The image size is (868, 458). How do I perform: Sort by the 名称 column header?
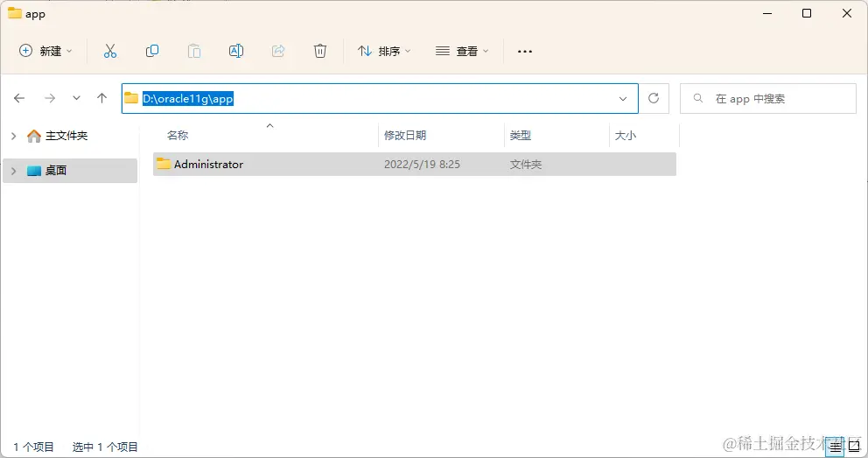coord(178,135)
